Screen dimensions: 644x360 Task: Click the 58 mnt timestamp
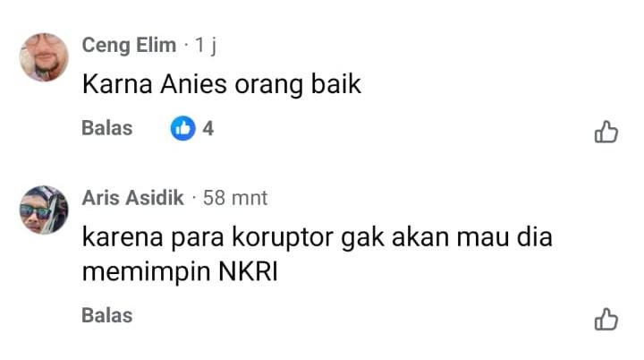tap(235, 198)
